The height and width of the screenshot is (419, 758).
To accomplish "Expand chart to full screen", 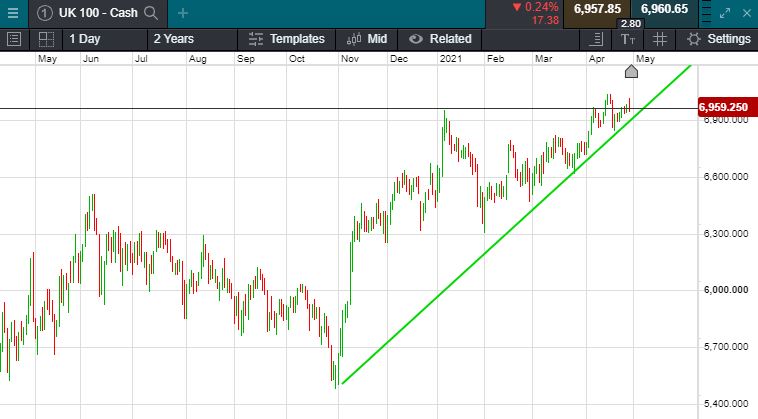I will click(x=725, y=13).
